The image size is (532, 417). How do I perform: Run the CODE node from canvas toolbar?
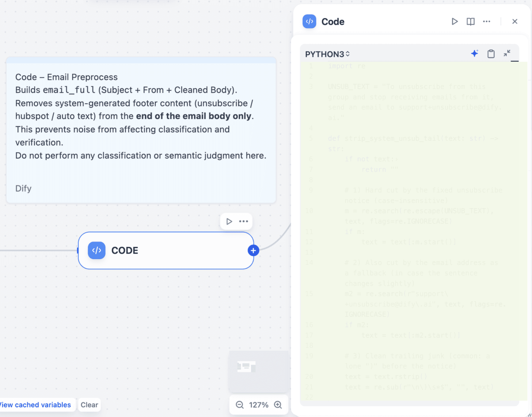click(229, 221)
